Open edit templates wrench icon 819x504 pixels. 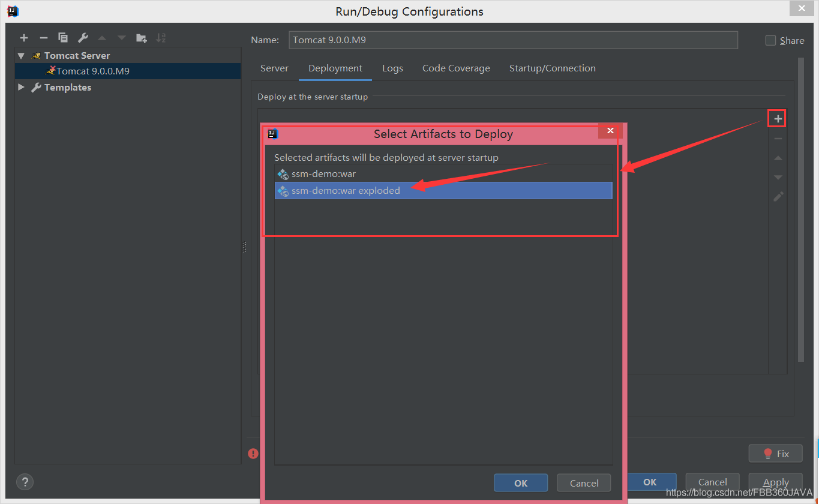83,38
